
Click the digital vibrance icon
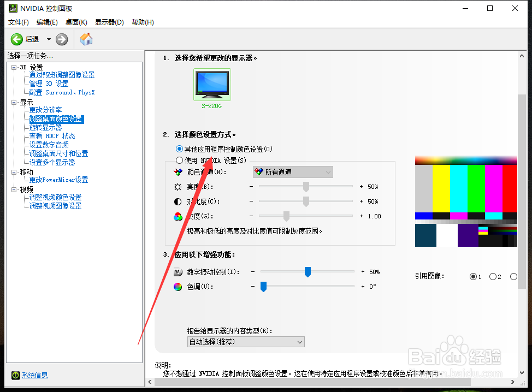(x=178, y=272)
